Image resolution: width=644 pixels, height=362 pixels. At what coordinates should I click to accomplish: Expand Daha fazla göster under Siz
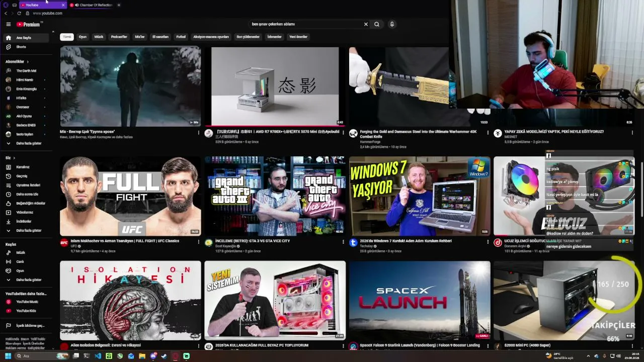[27, 230]
